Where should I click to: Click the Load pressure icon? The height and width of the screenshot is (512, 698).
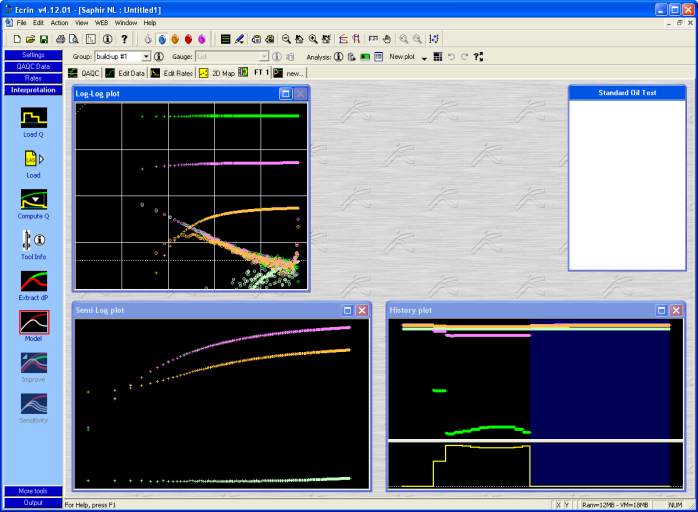33,158
